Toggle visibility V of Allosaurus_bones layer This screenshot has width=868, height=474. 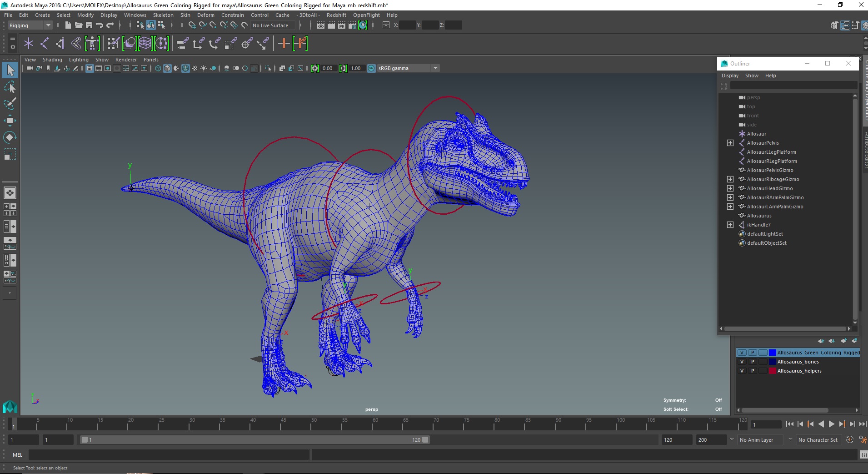pyautogui.click(x=742, y=362)
